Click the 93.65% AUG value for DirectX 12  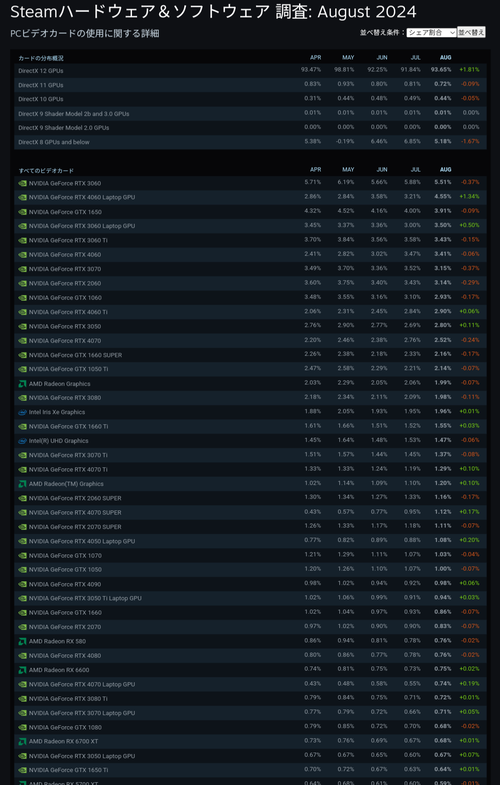(x=441, y=70)
